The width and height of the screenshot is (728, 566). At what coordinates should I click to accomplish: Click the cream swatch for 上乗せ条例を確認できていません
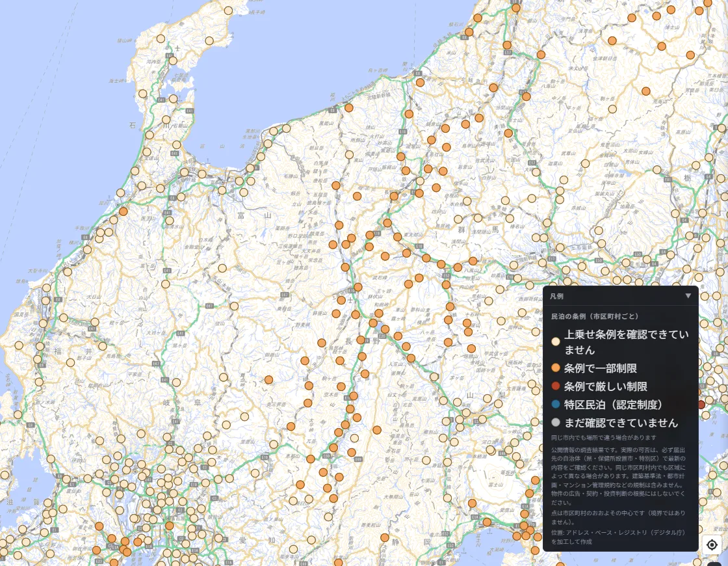pos(555,342)
